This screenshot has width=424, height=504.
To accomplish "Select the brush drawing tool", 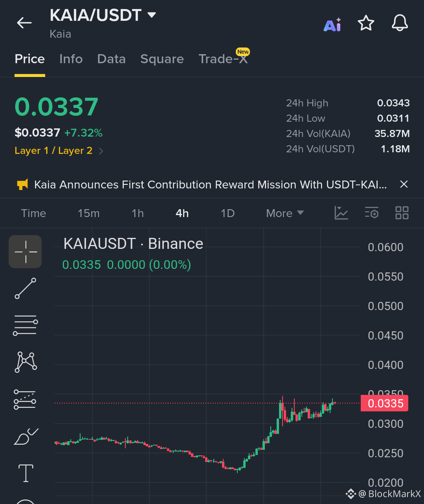I will (x=26, y=436).
